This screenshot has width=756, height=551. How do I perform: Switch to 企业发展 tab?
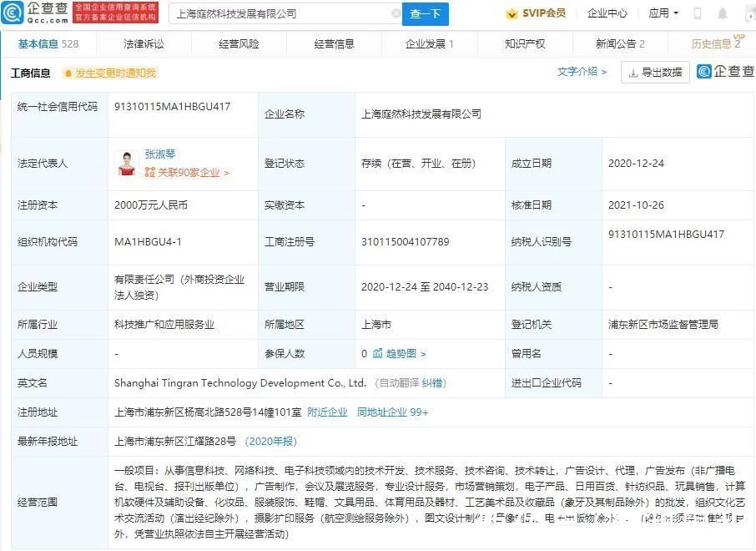[429, 44]
